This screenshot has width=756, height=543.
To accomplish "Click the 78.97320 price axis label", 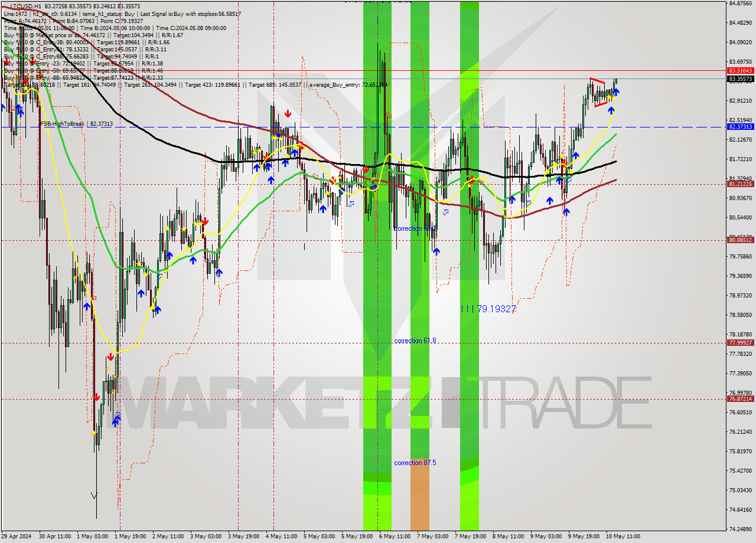I will click(x=741, y=295).
